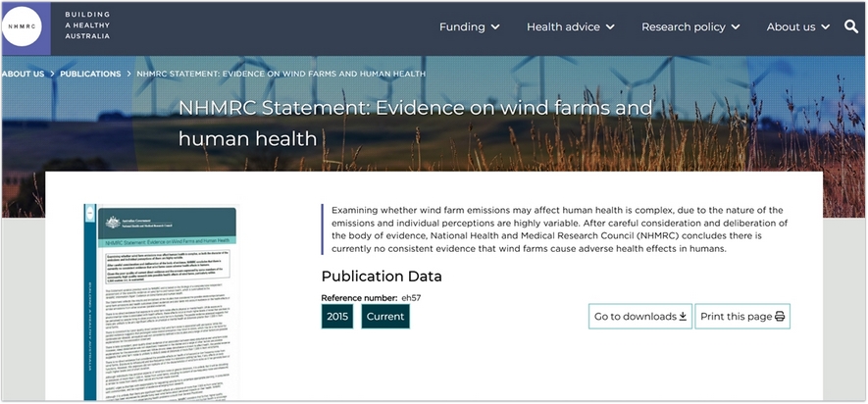Expand the Research policy chevron
This screenshot has height=404, width=868.
[736, 27]
